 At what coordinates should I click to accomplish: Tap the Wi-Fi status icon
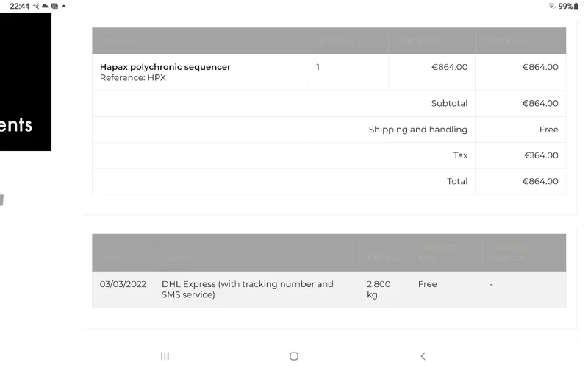click(551, 6)
